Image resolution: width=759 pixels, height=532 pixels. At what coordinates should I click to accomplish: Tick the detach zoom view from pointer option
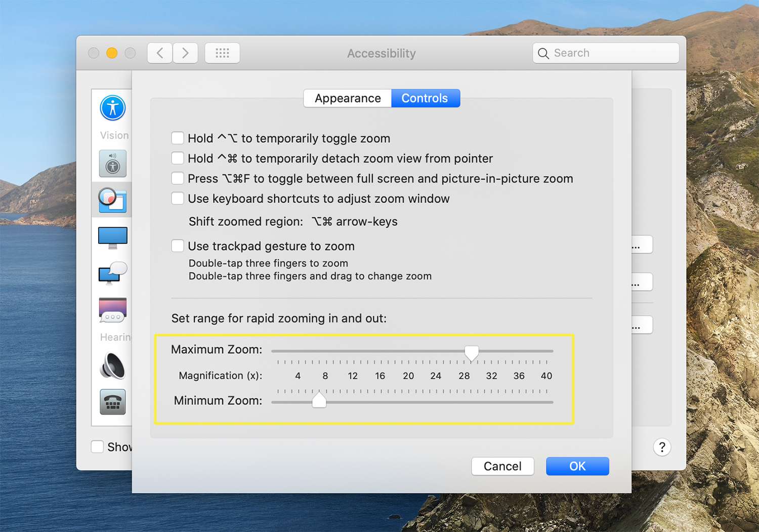coord(178,158)
